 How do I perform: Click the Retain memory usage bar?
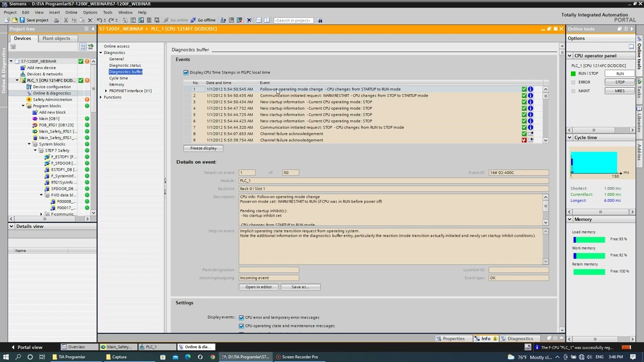pos(589,271)
